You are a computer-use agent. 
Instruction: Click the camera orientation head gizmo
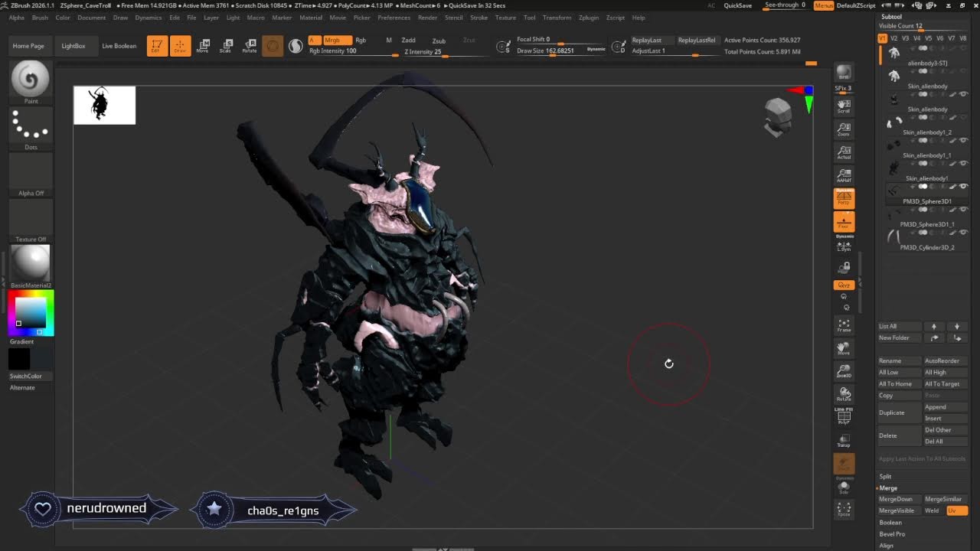[778, 117]
